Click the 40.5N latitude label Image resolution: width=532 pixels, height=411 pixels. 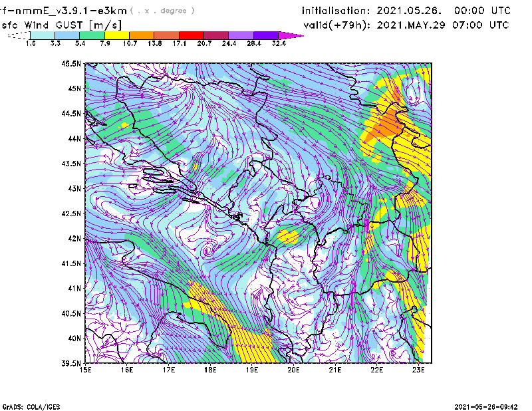click(71, 313)
